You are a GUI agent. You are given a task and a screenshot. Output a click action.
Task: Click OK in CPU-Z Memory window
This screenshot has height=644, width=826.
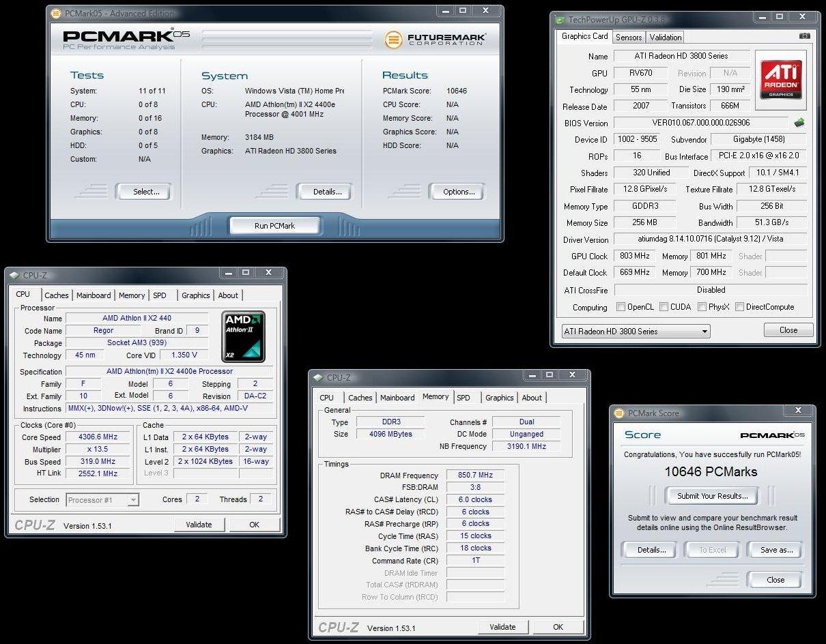[x=558, y=627]
